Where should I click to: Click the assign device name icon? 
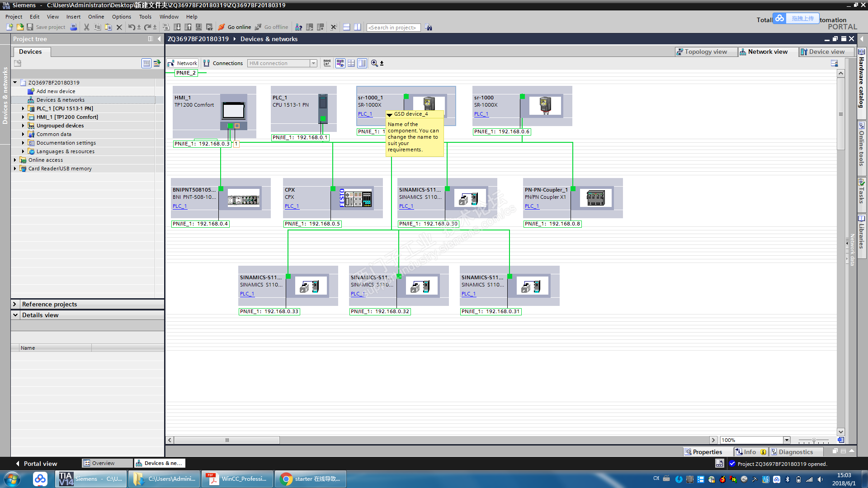[327, 63]
